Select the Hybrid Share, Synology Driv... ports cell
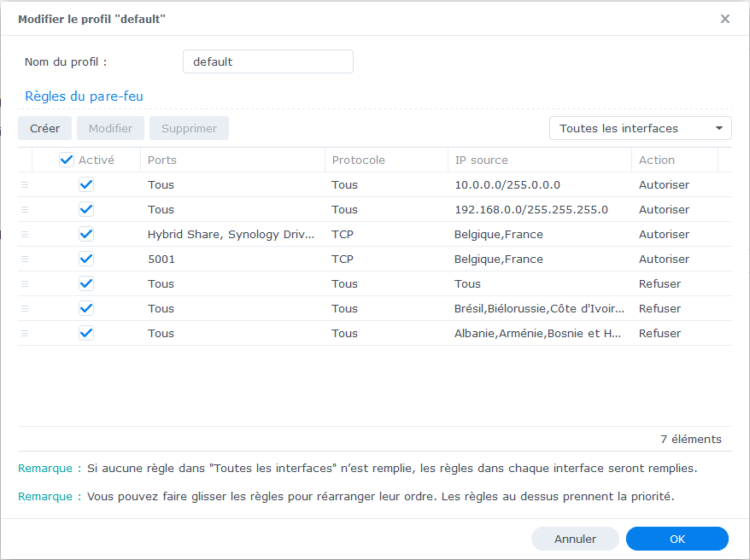The image size is (750, 560). click(231, 235)
